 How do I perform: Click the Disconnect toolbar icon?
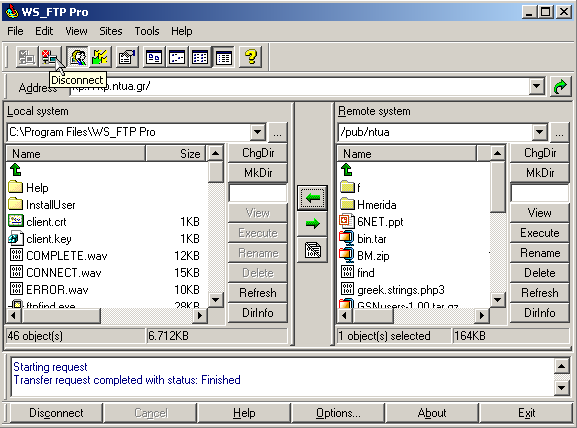click(49, 57)
